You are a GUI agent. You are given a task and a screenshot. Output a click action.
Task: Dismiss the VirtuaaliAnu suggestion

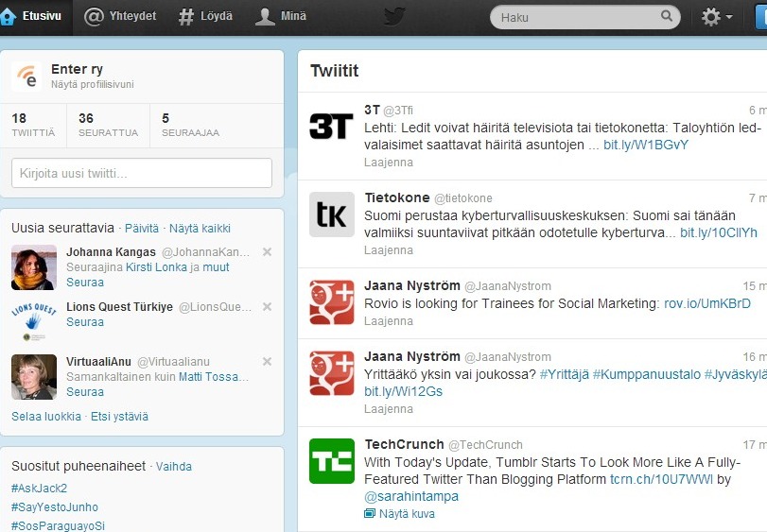pyautogui.click(x=267, y=362)
